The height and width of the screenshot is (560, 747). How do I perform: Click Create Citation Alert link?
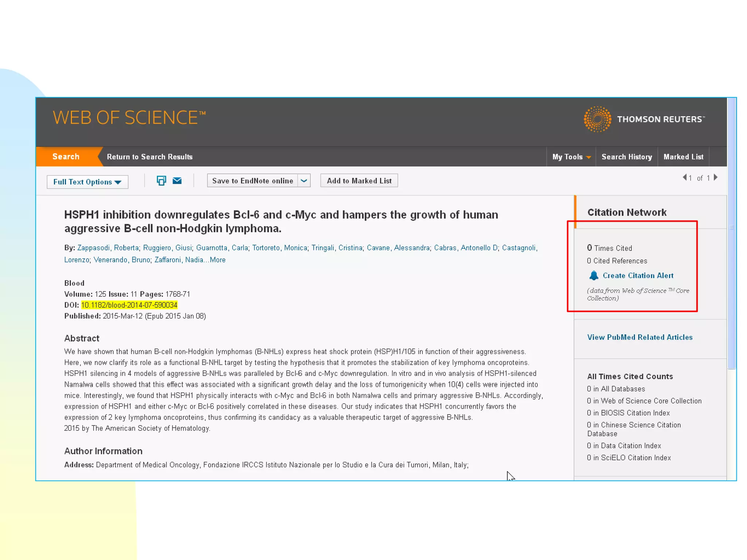638,276
